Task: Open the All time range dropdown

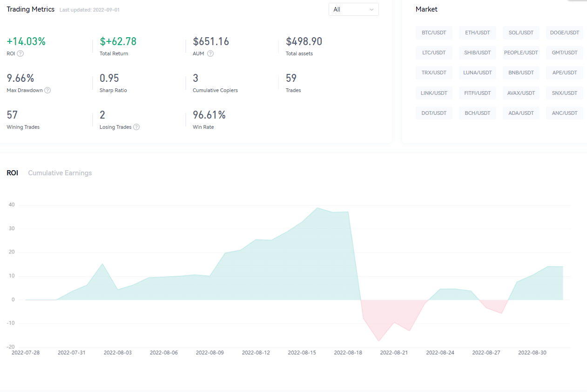Action: (353, 9)
